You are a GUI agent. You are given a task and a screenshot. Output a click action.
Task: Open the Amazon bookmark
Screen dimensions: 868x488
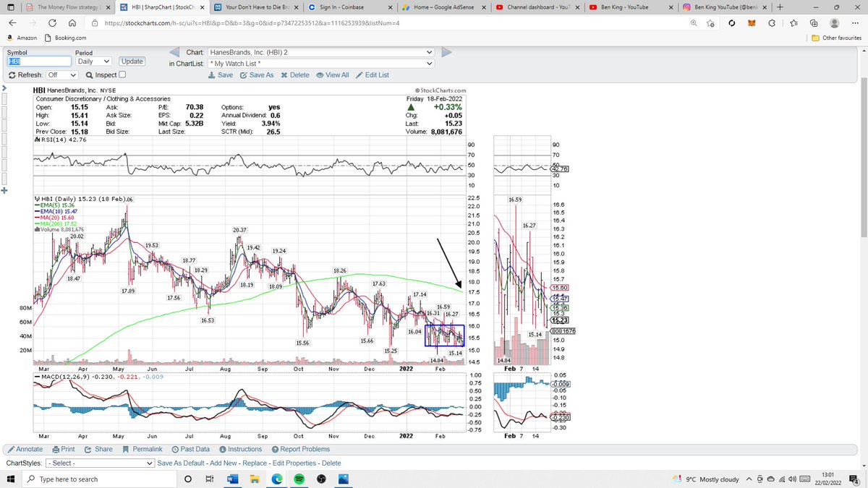(x=22, y=38)
